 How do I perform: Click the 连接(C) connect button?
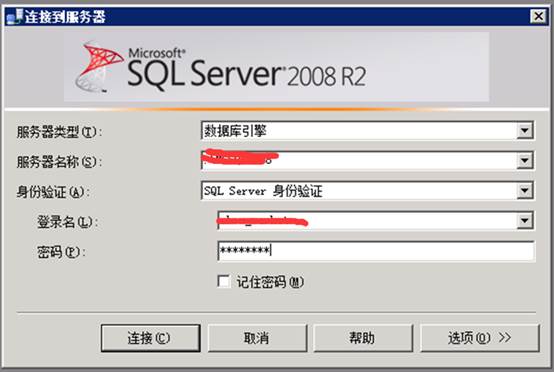pyautogui.click(x=151, y=338)
